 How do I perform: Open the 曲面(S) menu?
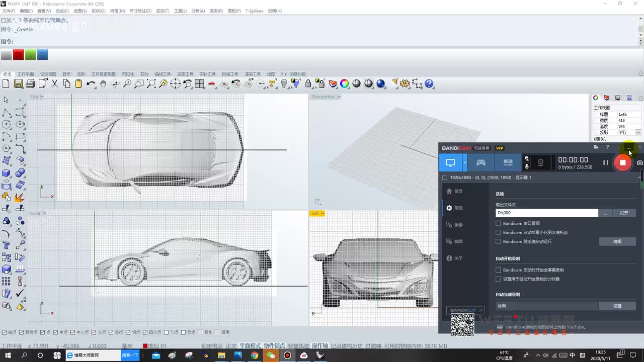(80, 11)
